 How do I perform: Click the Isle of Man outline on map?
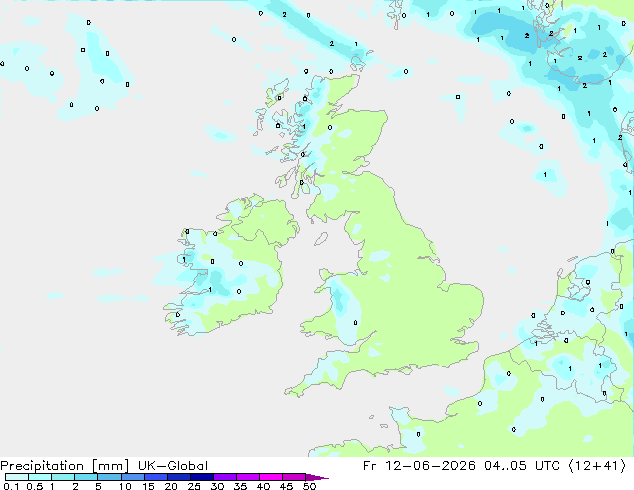coord(321,239)
